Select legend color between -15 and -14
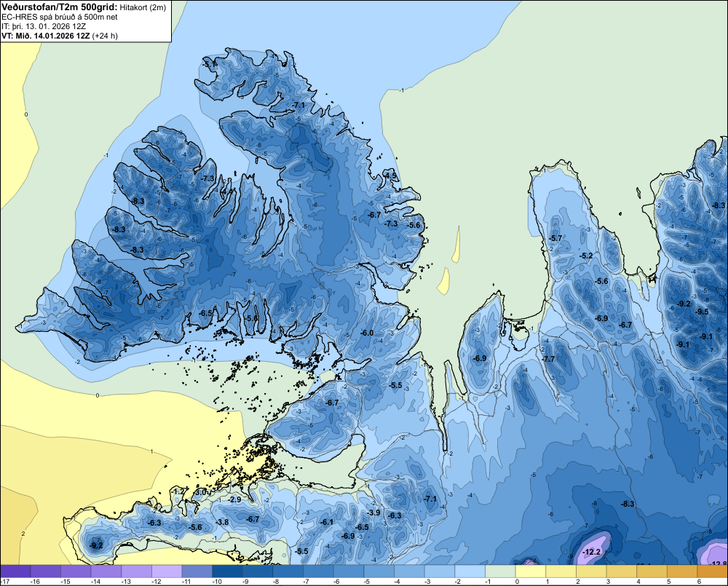The height and width of the screenshot is (586, 728). (76, 571)
